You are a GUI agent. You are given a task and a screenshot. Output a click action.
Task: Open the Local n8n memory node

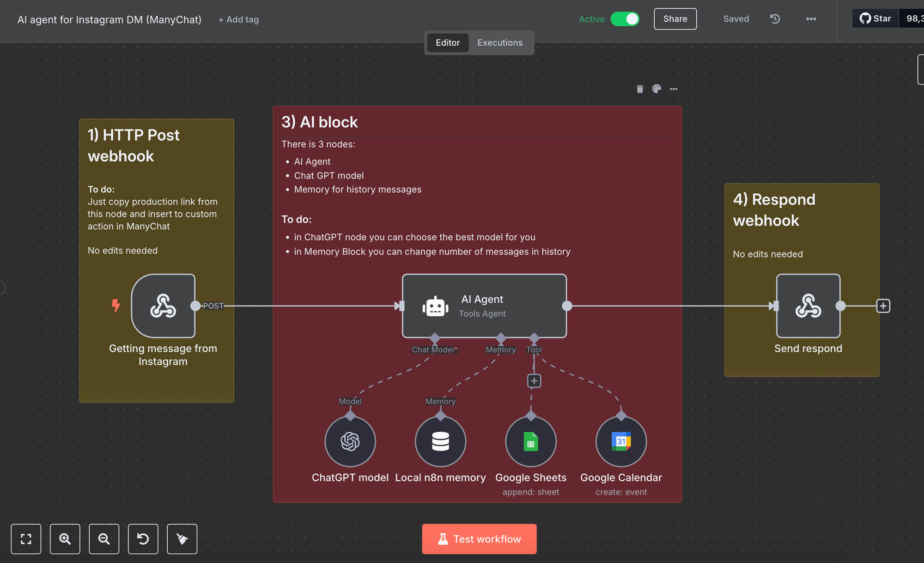pos(440,441)
